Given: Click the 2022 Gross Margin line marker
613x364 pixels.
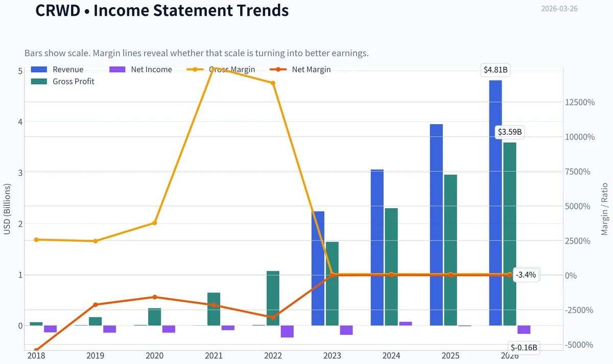Looking at the screenshot, I should click(x=273, y=83).
